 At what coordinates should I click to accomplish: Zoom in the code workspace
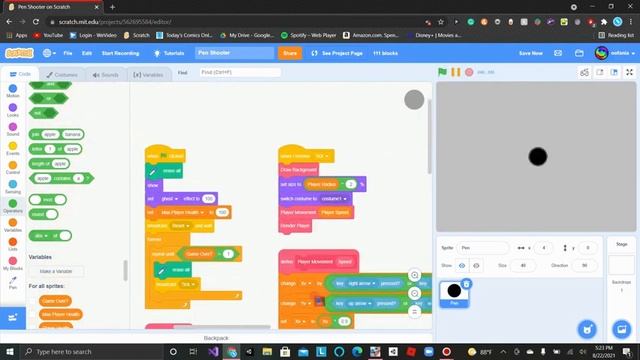click(414, 275)
